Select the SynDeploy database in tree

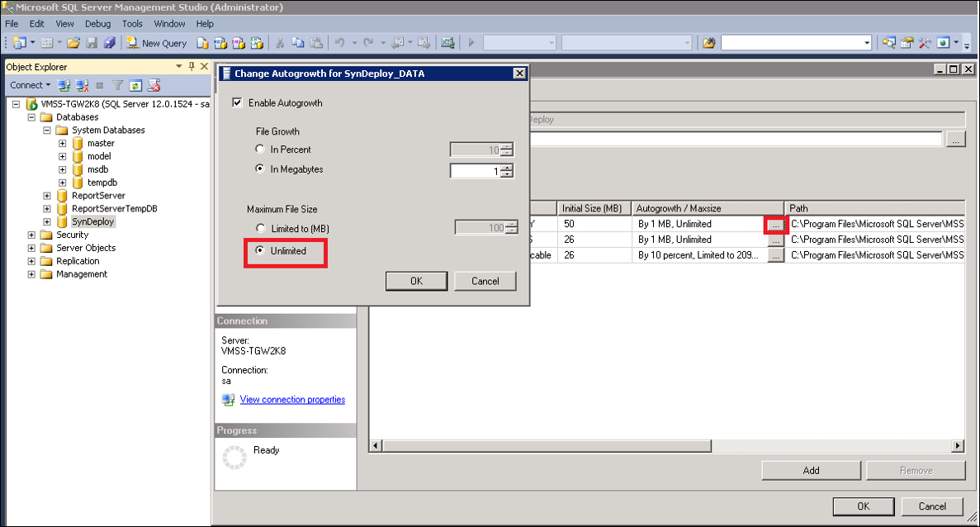pyautogui.click(x=93, y=222)
